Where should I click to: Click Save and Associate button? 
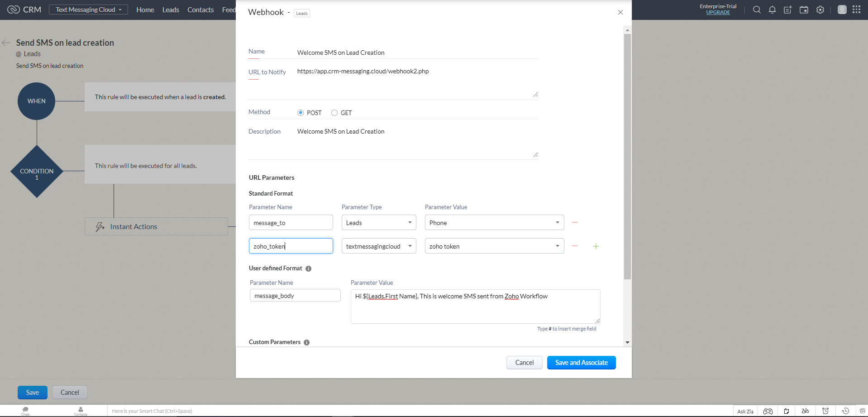[x=582, y=363]
